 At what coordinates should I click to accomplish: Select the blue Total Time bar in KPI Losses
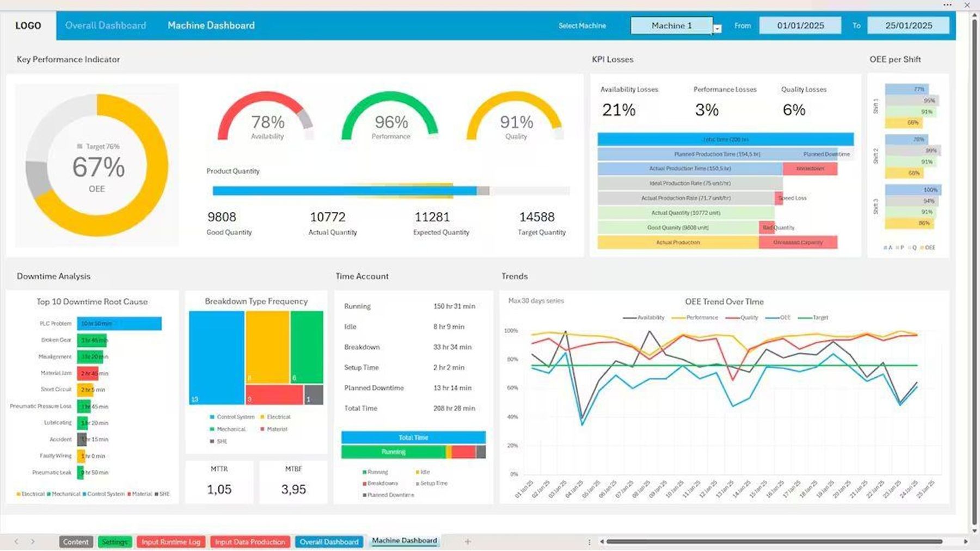(x=725, y=139)
